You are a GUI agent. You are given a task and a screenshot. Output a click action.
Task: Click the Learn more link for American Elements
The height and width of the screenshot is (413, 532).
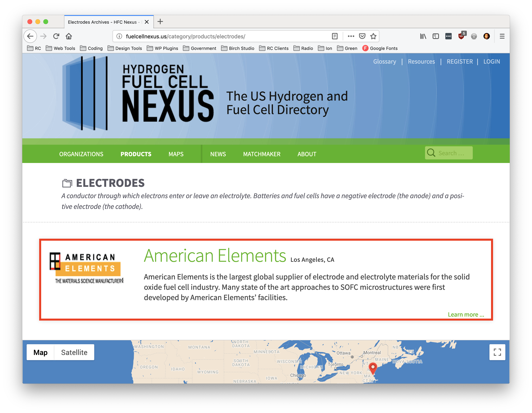(466, 314)
